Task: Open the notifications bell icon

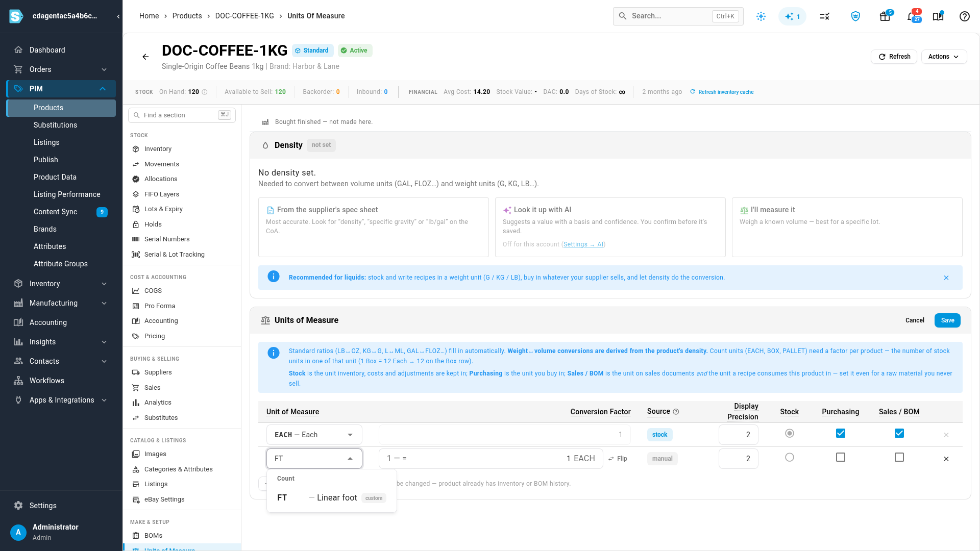Action: (913, 16)
